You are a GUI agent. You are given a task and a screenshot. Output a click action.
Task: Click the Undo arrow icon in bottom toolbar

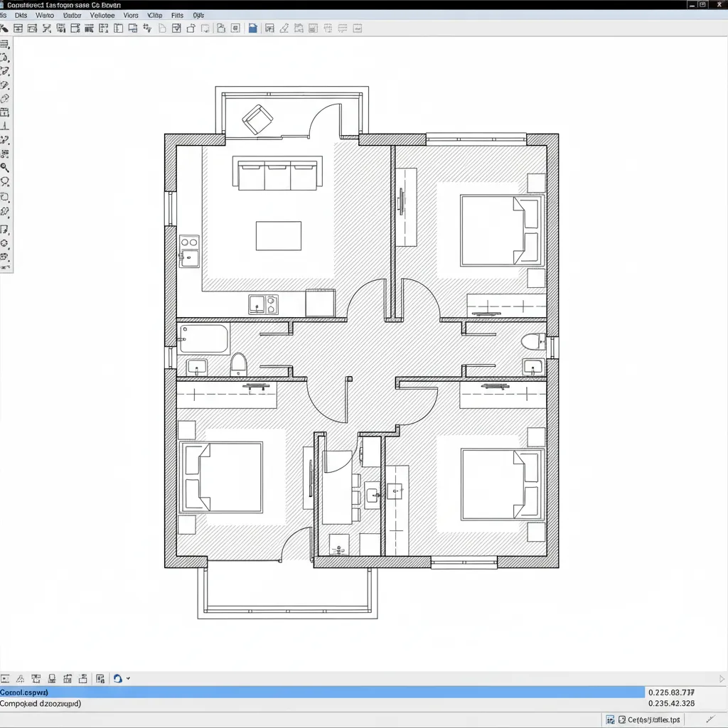(119, 678)
